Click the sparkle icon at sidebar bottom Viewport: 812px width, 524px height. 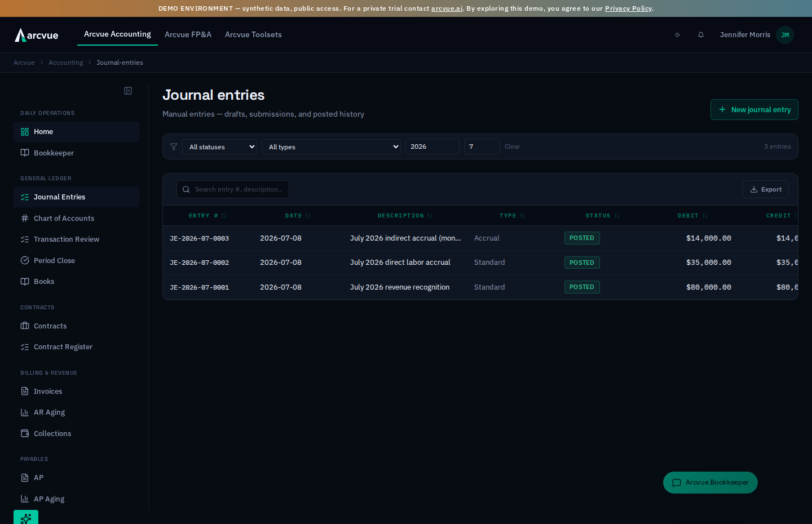coord(26,517)
